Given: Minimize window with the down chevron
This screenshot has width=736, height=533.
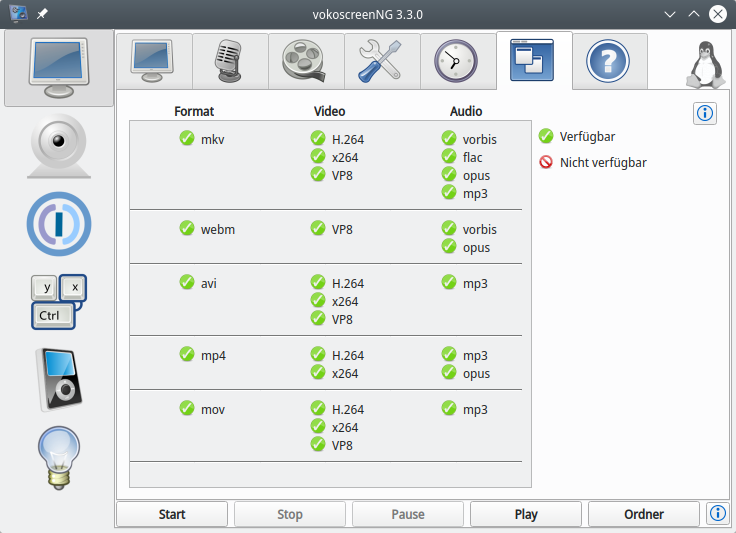Looking at the screenshot, I should (670, 15).
